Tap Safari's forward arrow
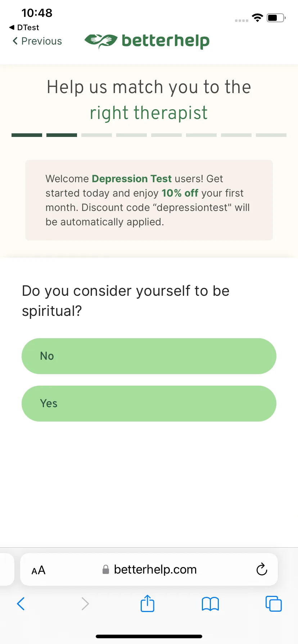 (85, 604)
